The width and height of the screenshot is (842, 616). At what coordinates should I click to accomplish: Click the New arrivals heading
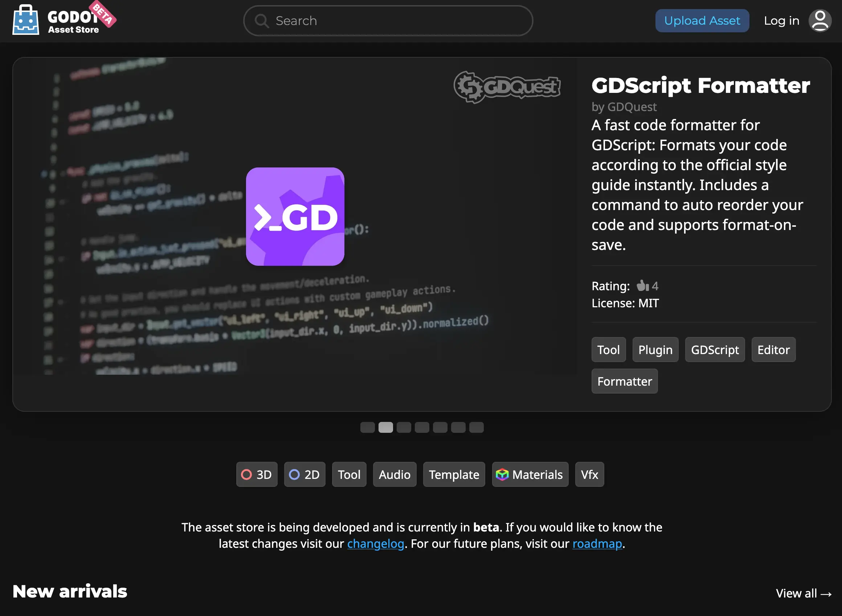click(70, 592)
